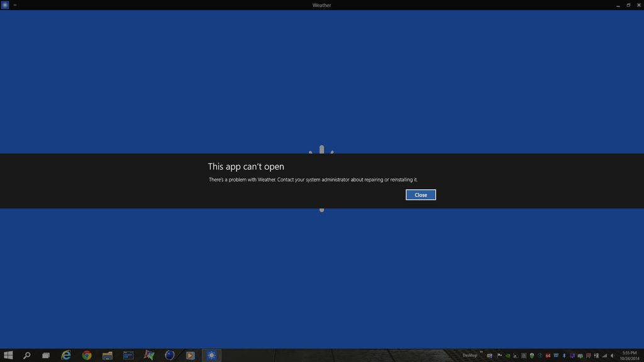
Task: Open the network signal tray icon
Action: (x=604, y=356)
